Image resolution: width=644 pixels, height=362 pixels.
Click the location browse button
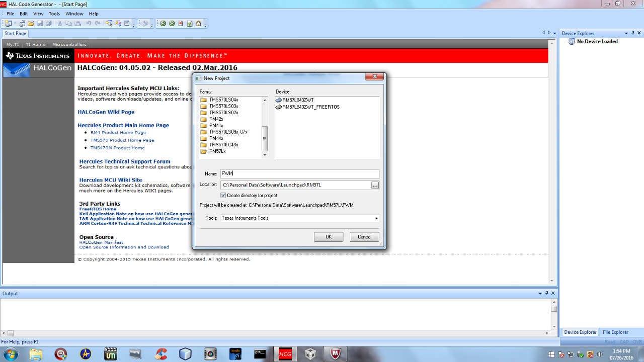point(375,186)
